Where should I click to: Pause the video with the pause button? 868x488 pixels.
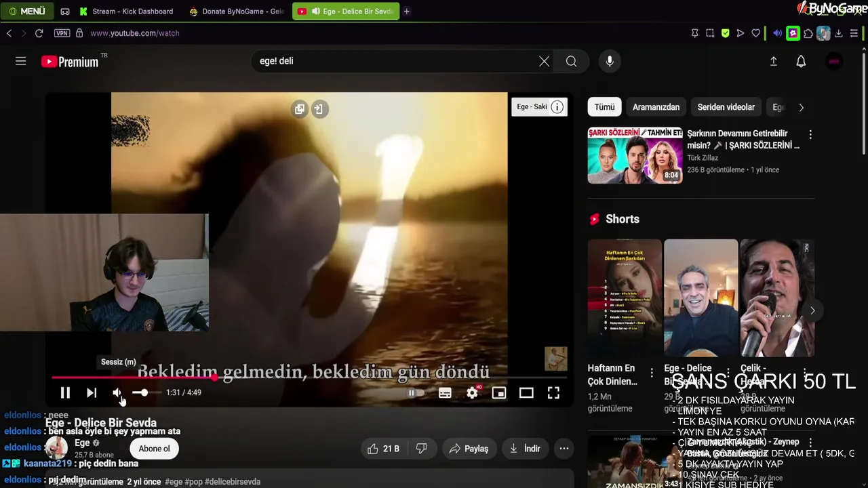65,392
